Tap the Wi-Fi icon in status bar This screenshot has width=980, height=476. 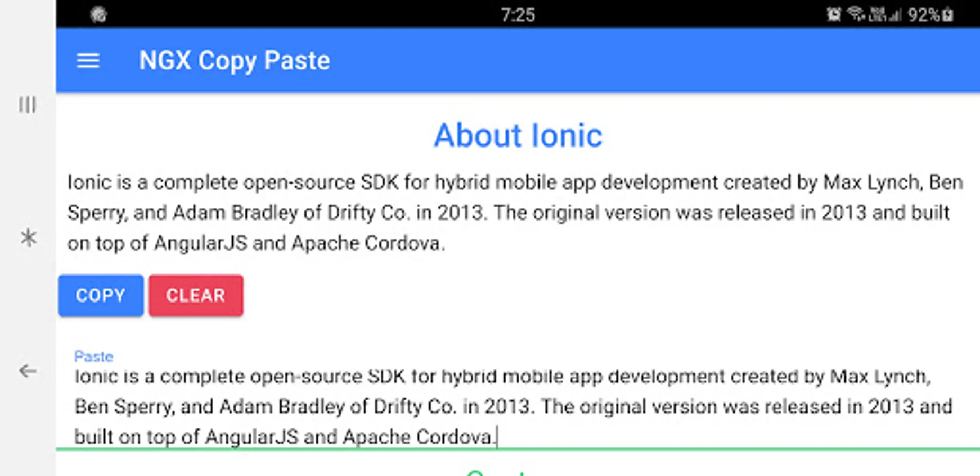coord(855,14)
